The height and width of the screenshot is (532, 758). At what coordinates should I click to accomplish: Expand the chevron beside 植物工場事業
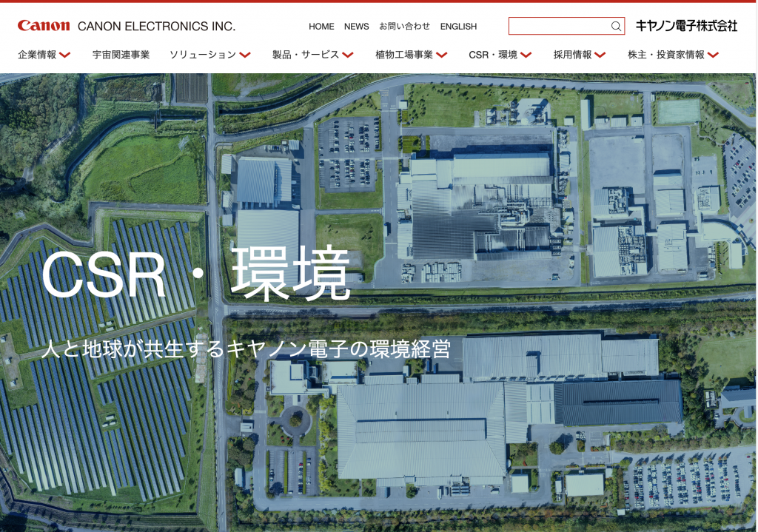pyautogui.click(x=442, y=55)
